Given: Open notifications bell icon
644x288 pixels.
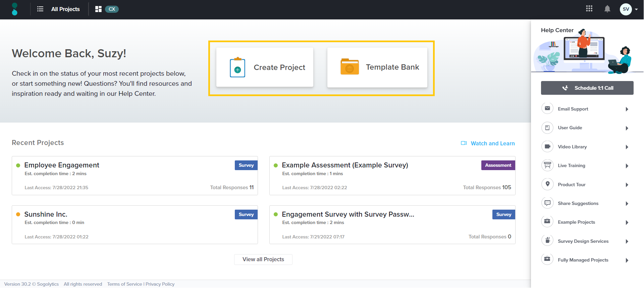Looking at the screenshot, I should click(607, 9).
